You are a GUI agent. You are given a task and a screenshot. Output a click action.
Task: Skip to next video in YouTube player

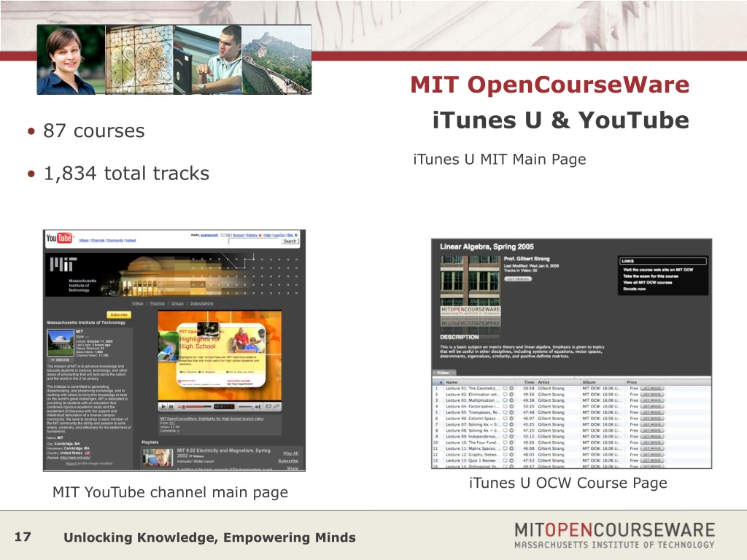pos(171,407)
